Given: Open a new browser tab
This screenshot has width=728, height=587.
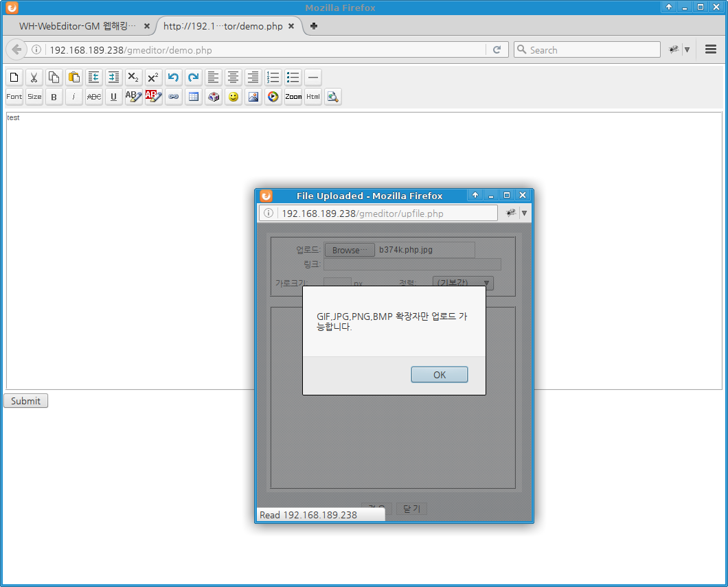Looking at the screenshot, I should [314, 26].
